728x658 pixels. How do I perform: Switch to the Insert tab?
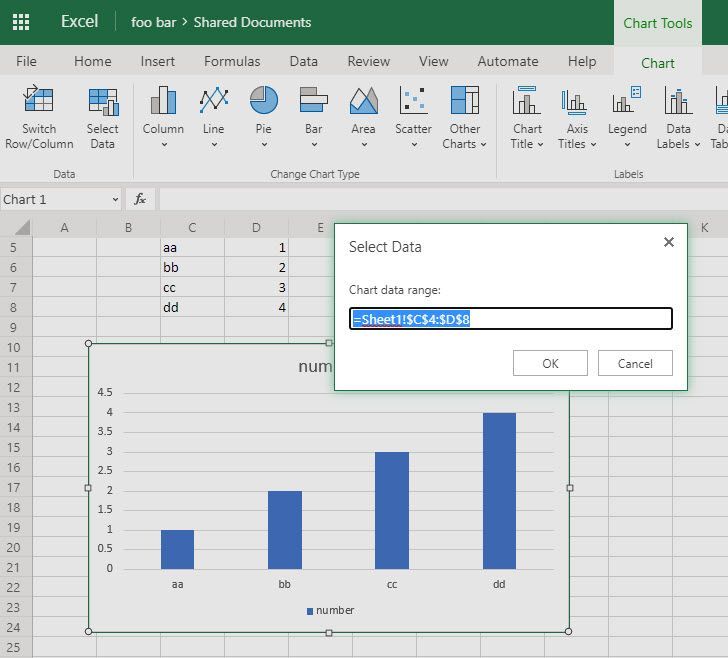(x=157, y=61)
